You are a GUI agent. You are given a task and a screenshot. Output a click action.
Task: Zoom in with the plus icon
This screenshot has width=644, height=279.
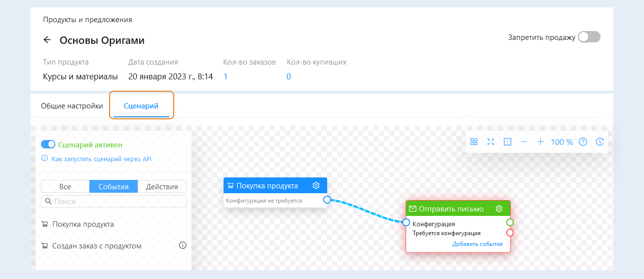click(540, 142)
